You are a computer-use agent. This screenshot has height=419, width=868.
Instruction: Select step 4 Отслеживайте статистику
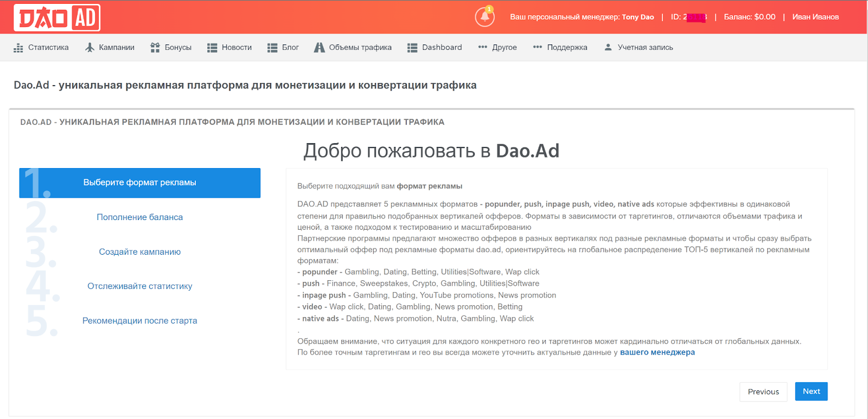pyautogui.click(x=140, y=286)
